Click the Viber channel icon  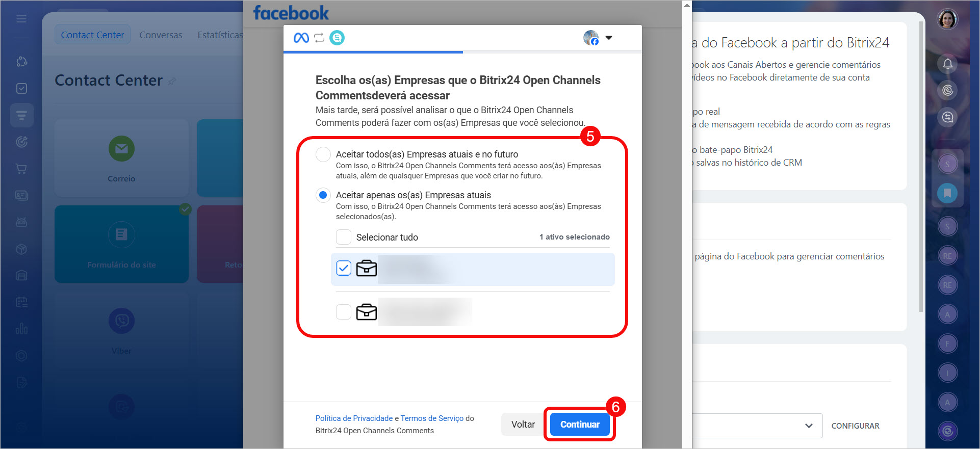[x=121, y=321]
